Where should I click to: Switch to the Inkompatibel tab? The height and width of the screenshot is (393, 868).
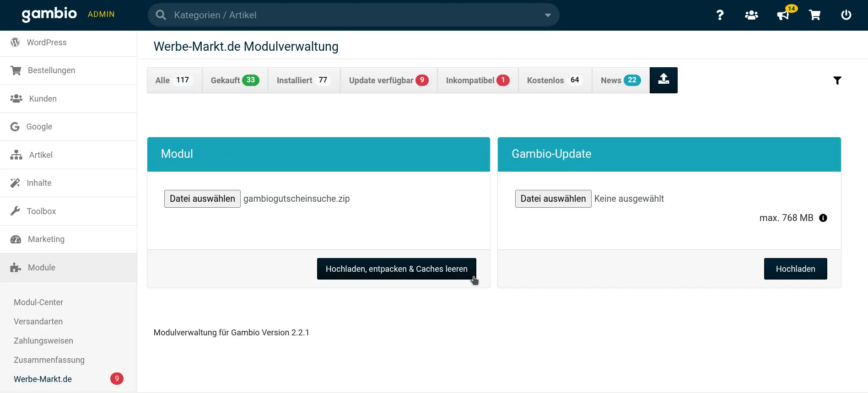(x=478, y=80)
